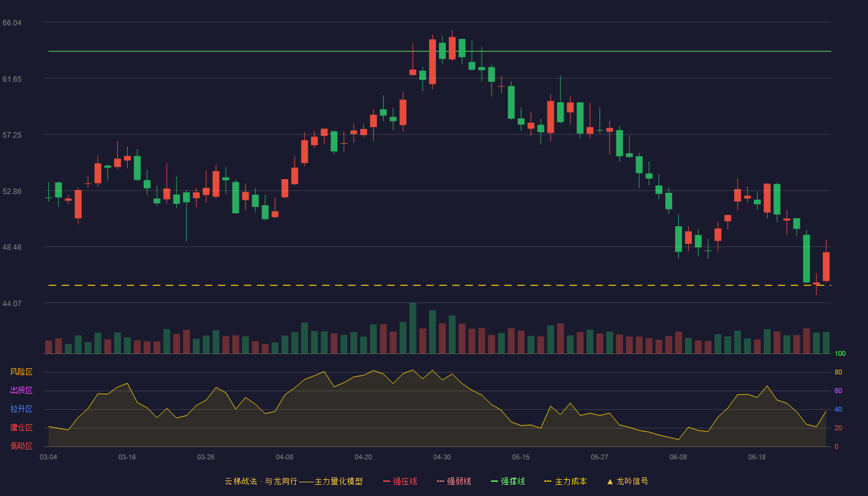Screen dimensions: 868x496
Task: Click the 04-20 date label
Action: [x=363, y=457]
